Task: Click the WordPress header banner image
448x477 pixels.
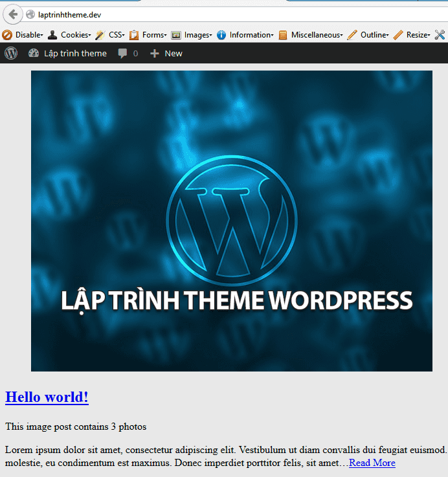Action: [x=232, y=221]
